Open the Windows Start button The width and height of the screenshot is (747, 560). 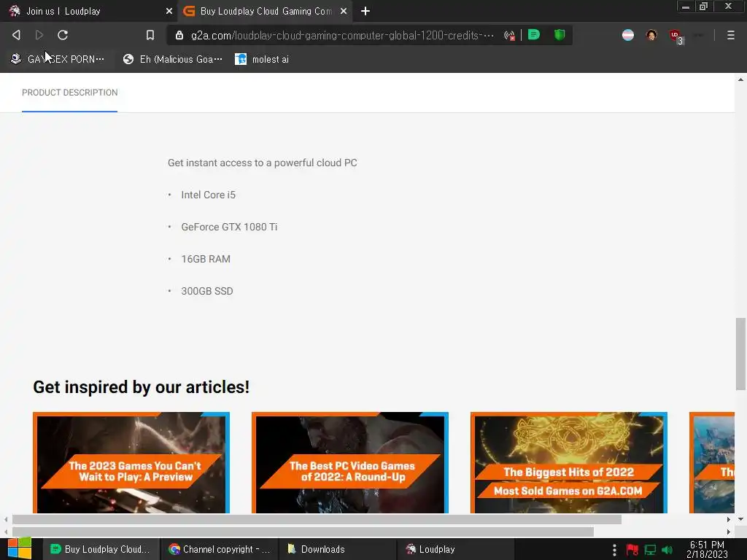(x=20, y=548)
